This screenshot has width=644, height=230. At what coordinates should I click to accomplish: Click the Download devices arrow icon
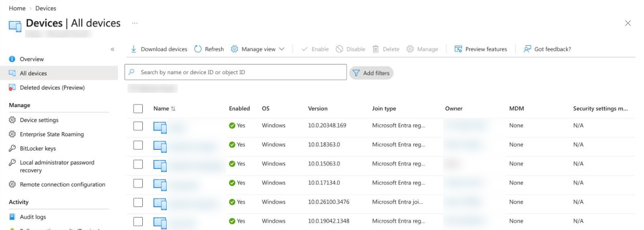[134, 49]
